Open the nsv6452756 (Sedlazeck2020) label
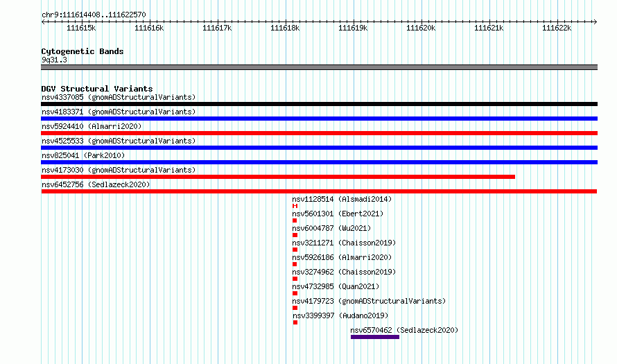 (x=96, y=184)
